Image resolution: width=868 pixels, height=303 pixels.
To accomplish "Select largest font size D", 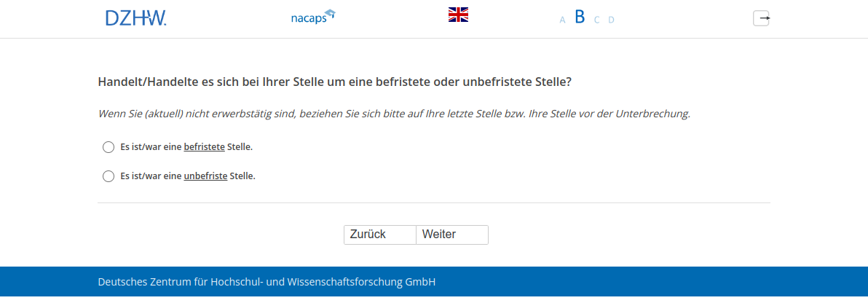I will pos(611,20).
